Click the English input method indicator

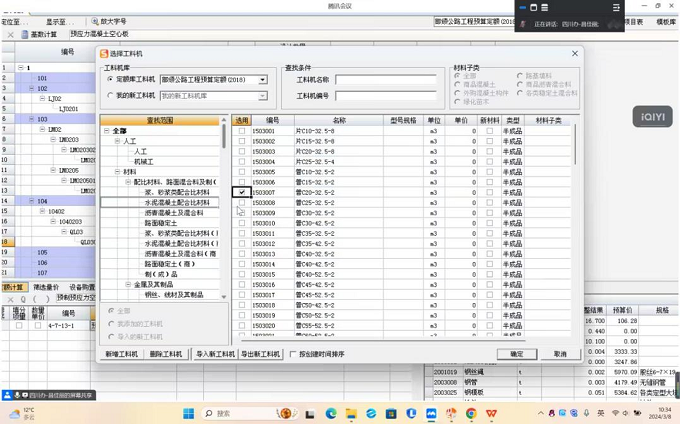tap(601, 413)
